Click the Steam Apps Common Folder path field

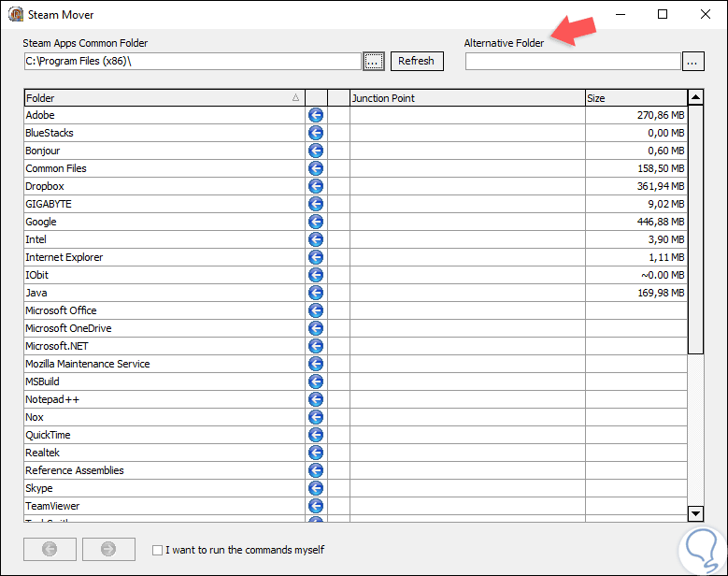pos(193,61)
